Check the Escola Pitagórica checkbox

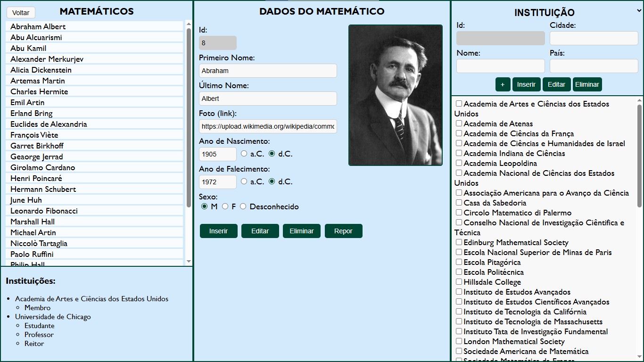[459, 262]
